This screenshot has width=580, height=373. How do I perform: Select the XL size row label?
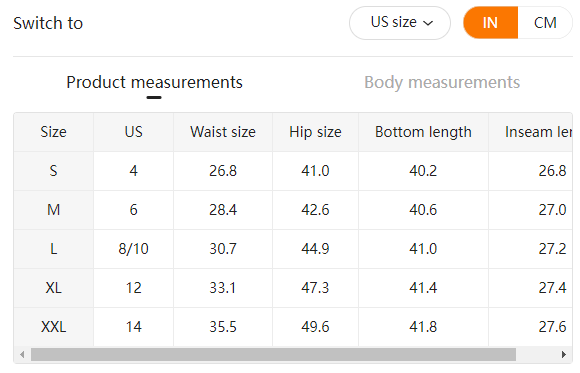pos(54,288)
